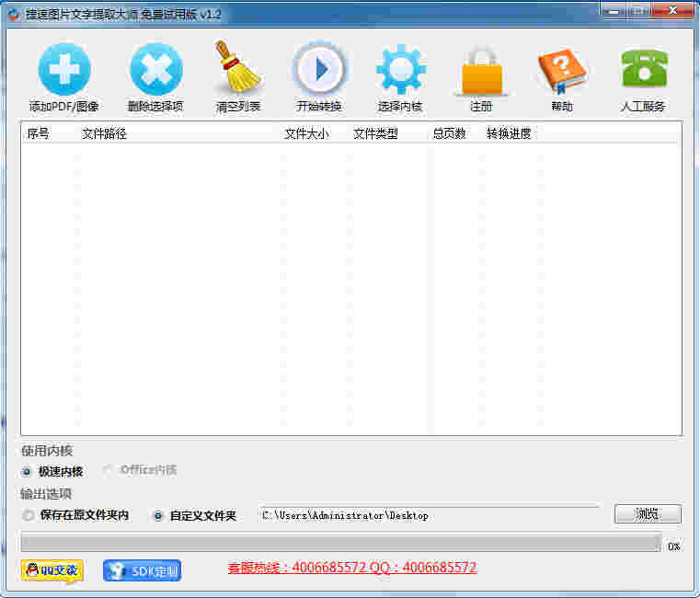
Task: Click the 转换进度 column header
Action: click(x=509, y=133)
